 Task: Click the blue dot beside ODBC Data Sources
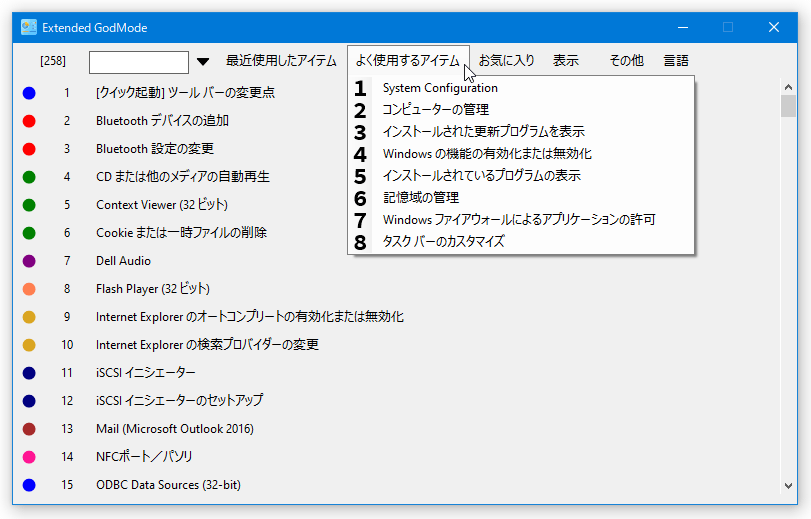click(x=29, y=485)
